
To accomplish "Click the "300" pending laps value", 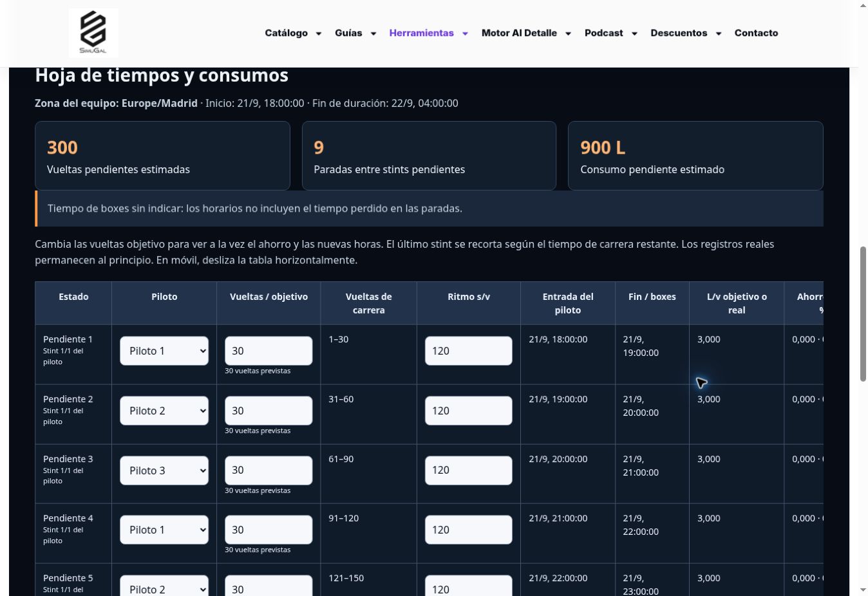I will click(x=62, y=147).
